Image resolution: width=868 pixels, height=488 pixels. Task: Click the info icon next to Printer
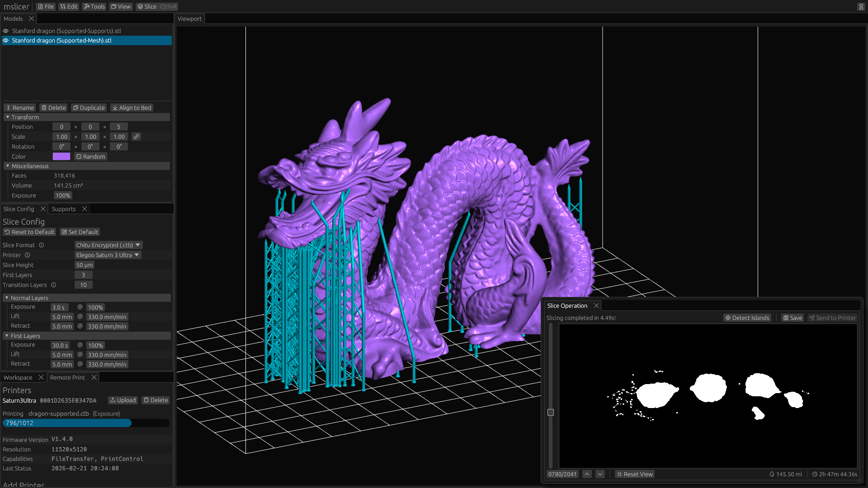[x=27, y=255]
